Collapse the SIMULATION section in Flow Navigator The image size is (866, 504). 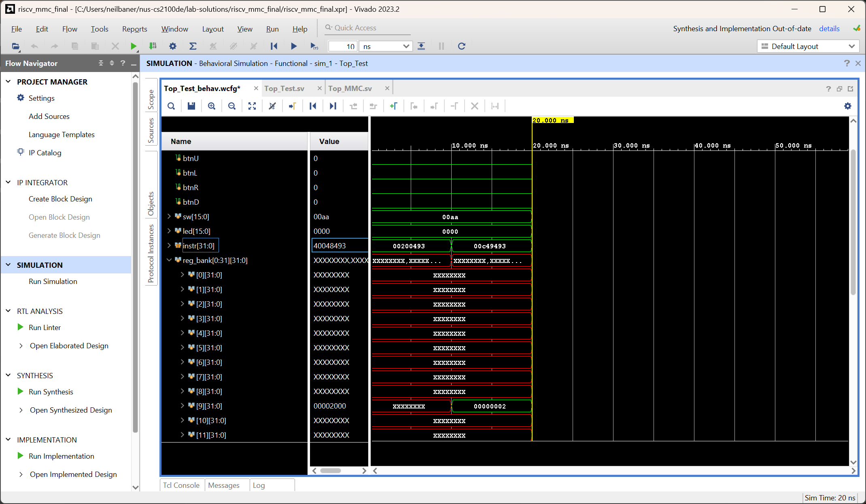pyautogui.click(x=8, y=265)
